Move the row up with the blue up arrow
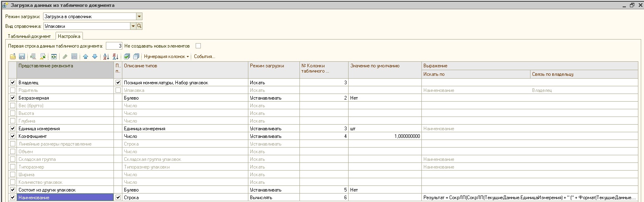 pos(85,56)
